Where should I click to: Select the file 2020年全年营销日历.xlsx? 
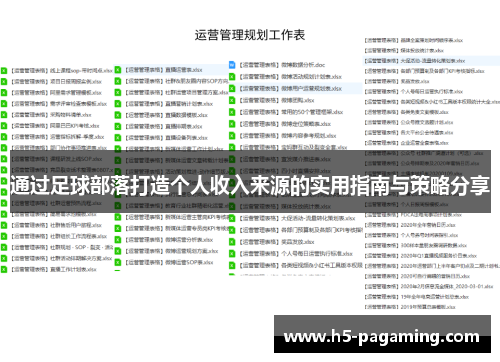pyautogui.click(x=410, y=225)
